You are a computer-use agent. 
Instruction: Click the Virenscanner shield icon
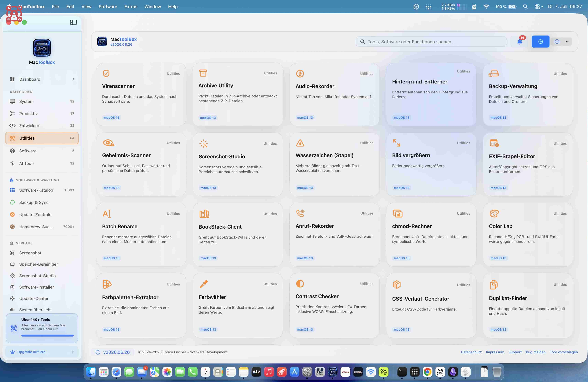(106, 73)
